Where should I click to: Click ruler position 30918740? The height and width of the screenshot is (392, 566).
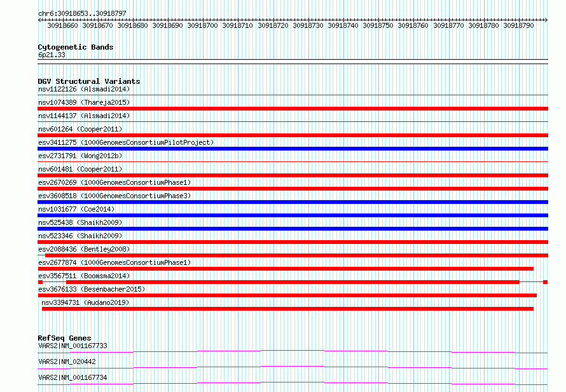(x=343, y=25)
